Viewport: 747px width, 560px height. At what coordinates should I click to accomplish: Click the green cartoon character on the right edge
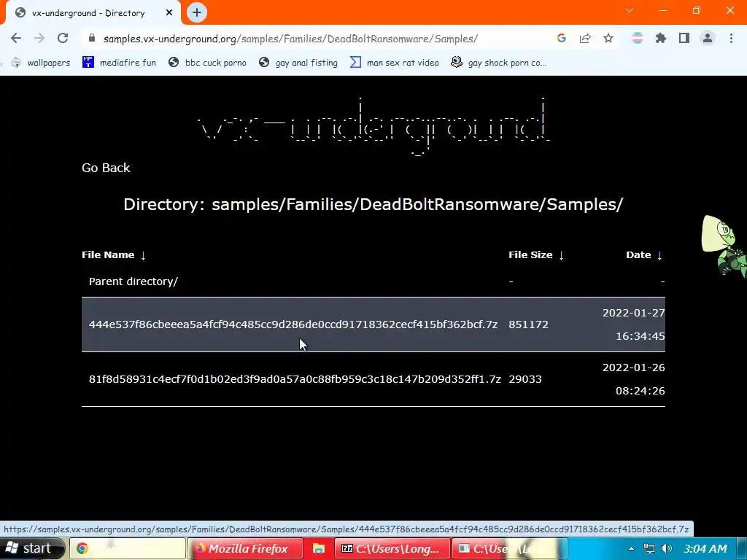coord(724,245)
